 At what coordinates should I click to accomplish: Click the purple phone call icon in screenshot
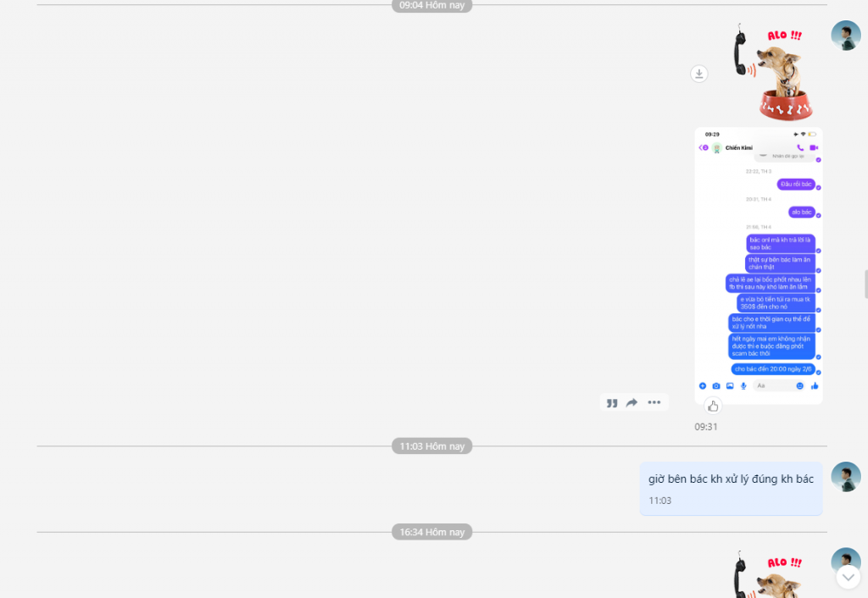tap(799, 147)
